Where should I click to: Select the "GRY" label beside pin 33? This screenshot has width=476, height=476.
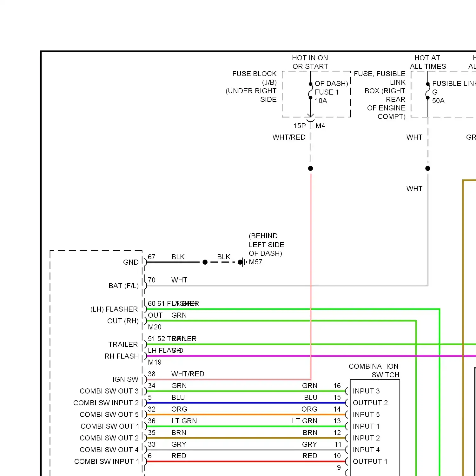click(x=179, y=444)
